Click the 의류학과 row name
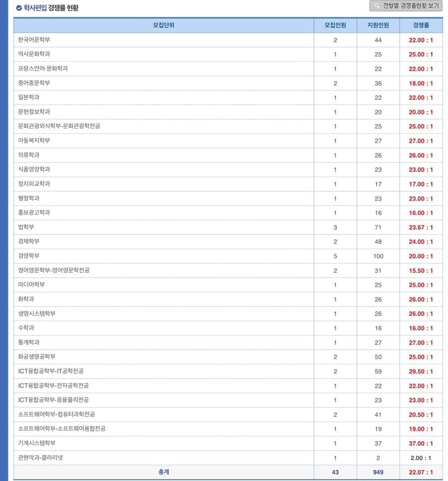Image resolution: width=448 pixels, height=481 pixels. click(28, 155)
